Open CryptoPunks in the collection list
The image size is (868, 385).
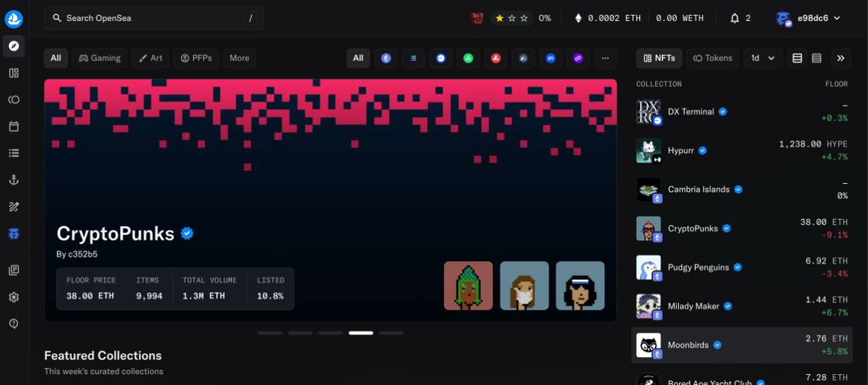pyautogui.click(x=742, y=228)
